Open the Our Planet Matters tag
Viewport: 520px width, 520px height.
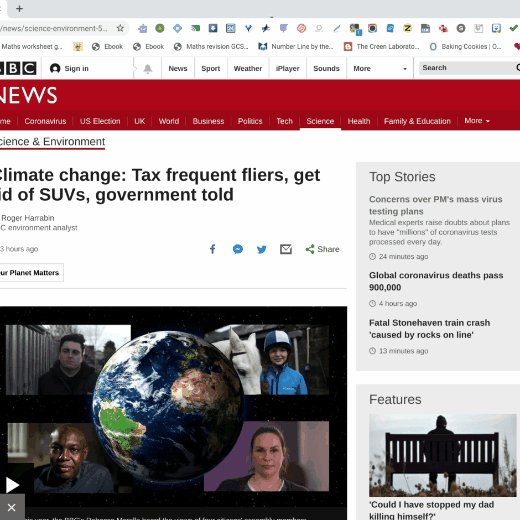(x=31, y=273)
